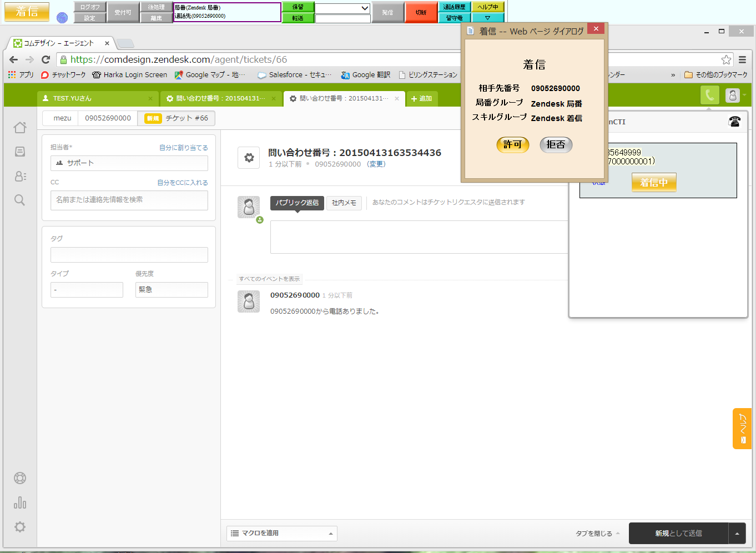Open the Zendesk home dashboard icon
The image size is (756, 553).
(x=20, y=127)
